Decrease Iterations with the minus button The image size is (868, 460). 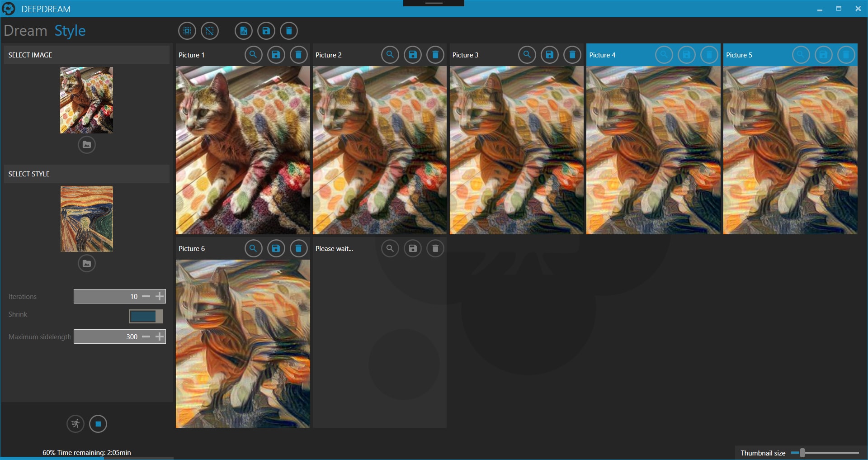pyautogui.click(x=146, y=296)
